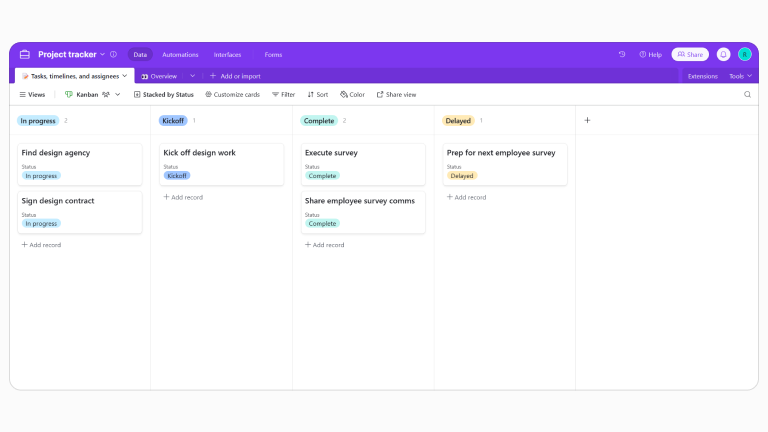Click the Complete tag on Execute survey card

pos(322,176)
